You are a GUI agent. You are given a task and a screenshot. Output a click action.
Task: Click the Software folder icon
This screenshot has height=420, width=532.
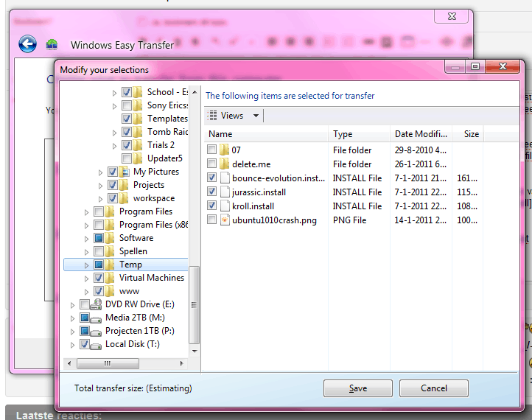point(110,238)
